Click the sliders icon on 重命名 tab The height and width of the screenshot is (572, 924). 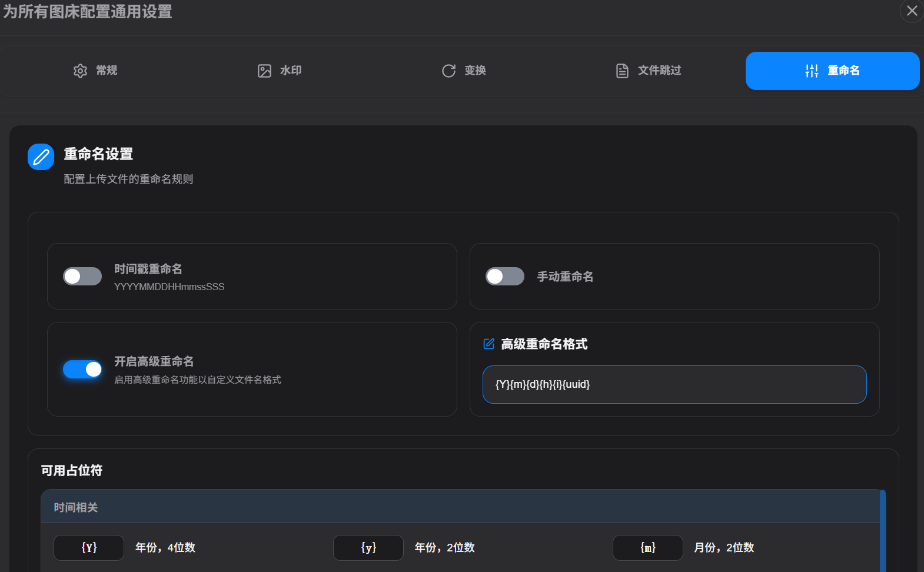812,71
